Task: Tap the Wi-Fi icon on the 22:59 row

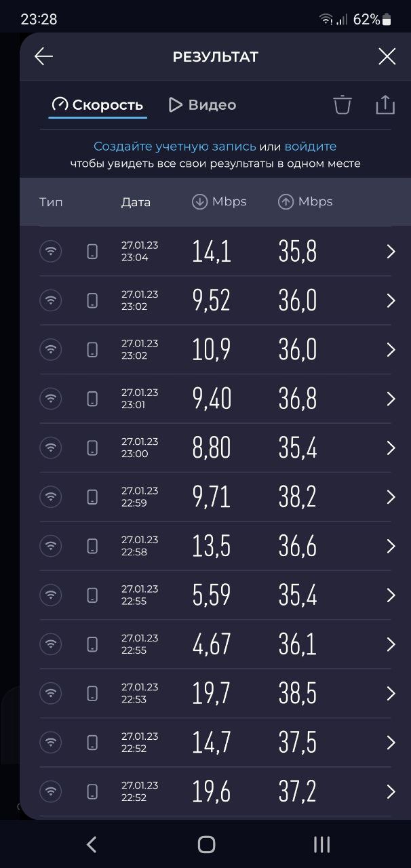Action: (x=50, y=497)
